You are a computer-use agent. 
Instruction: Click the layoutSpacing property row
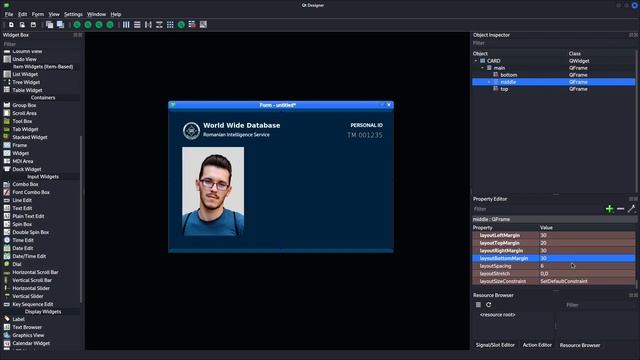coord(553,266)
